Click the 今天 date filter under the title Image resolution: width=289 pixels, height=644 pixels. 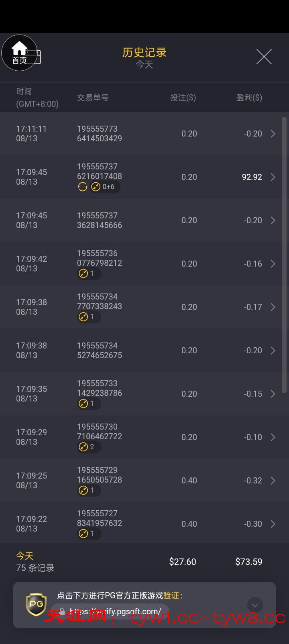(x=144, y=65)
